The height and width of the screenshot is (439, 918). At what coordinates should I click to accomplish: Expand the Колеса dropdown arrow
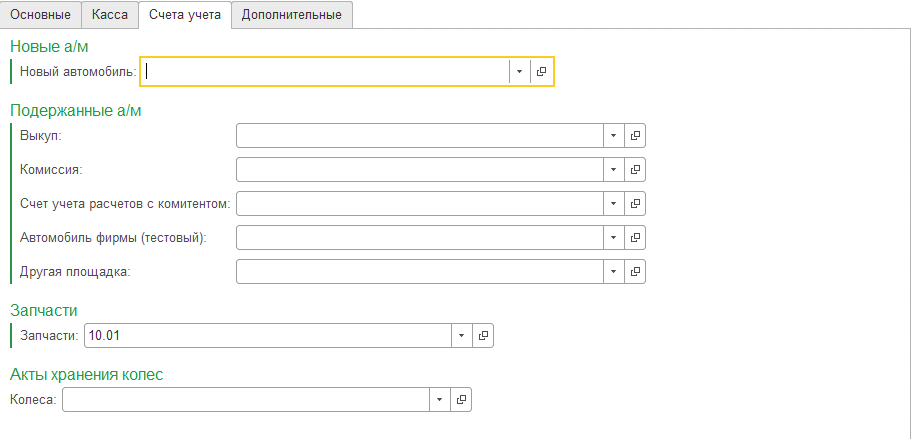[439, 400]
